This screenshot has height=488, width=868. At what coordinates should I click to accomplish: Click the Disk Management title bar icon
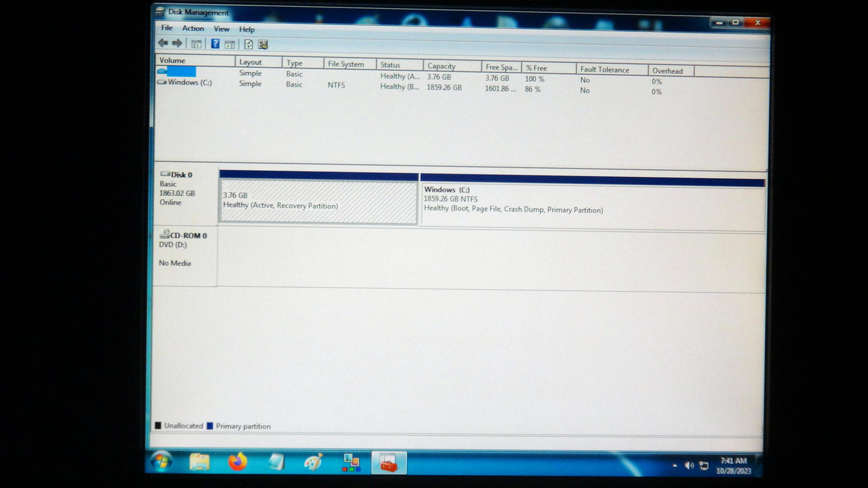click(x=160, y=12)
